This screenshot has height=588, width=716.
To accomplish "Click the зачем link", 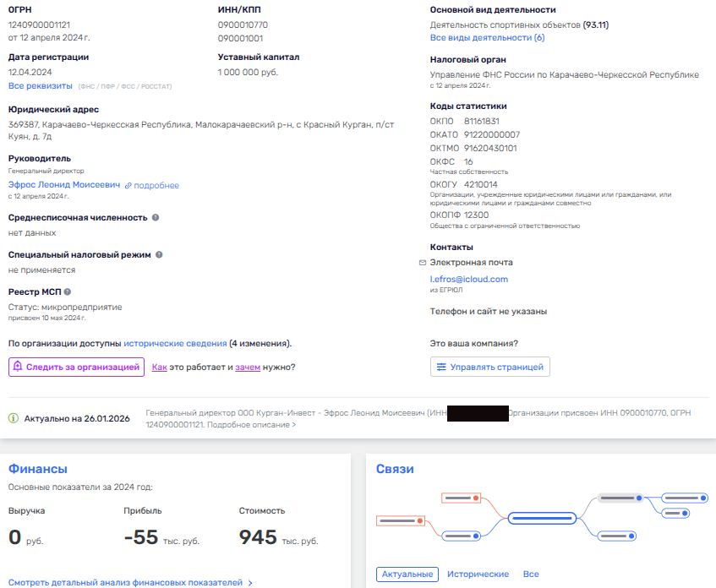I will tap(248, 367).
